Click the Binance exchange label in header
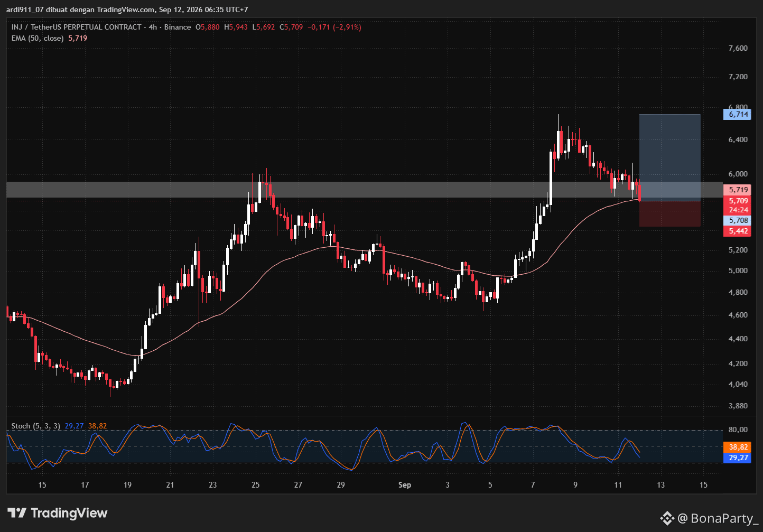Image resolution: width=763 pixels, height=532 pixels. pyautogui.click(x=178, y=27)
